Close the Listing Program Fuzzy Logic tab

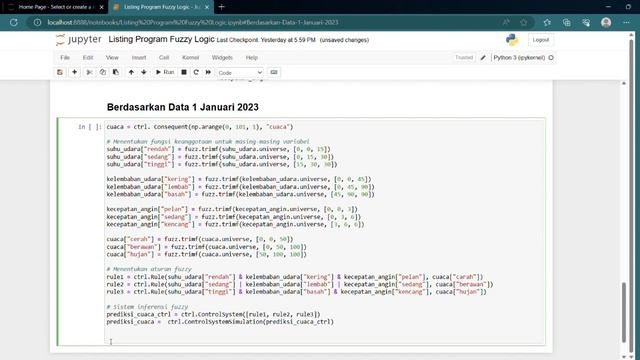[207, 7]
